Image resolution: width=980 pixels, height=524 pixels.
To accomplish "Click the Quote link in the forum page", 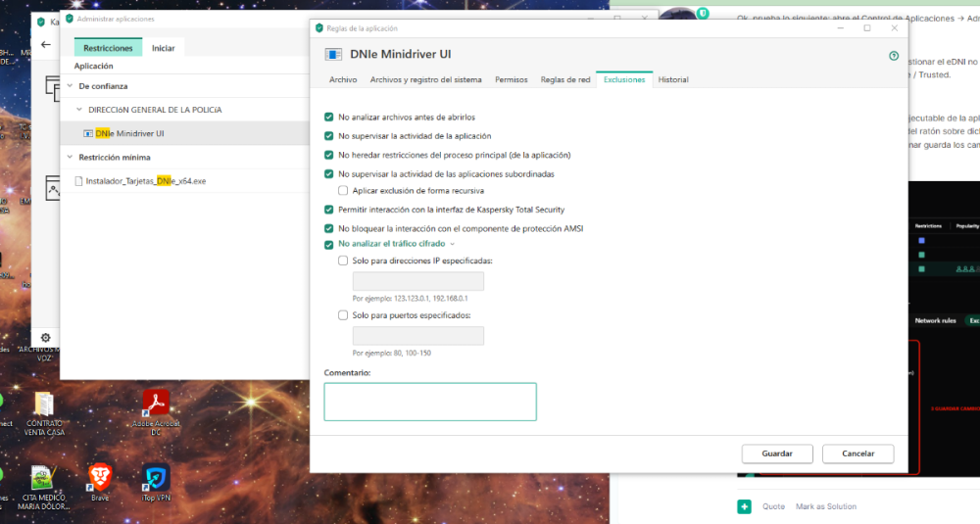I will click(773, 506).
